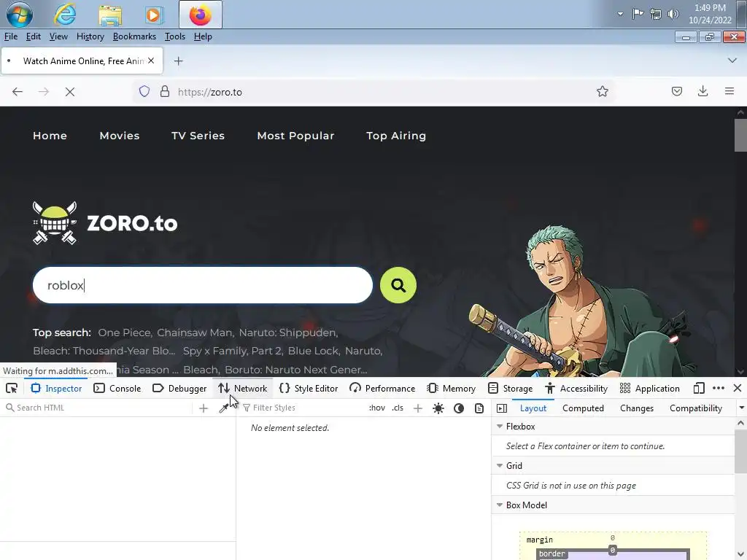Open the Bookmarks menu
This screenshot has height=560, width=747.
click(x=134, y=36)
